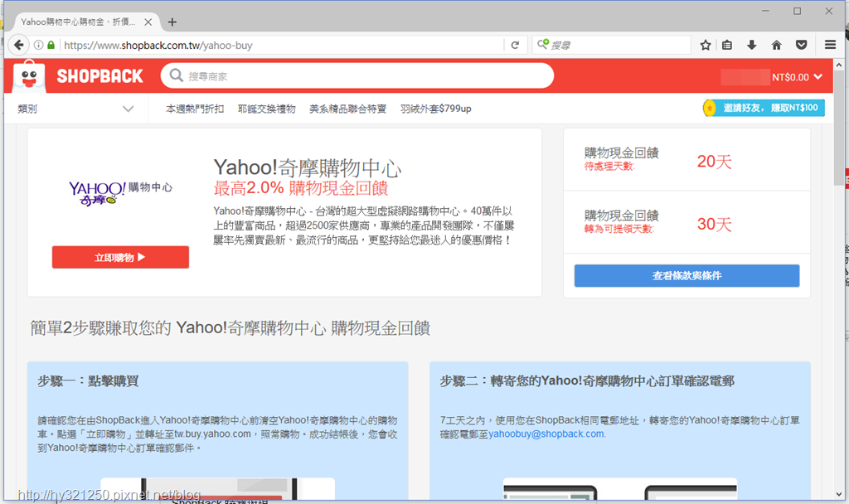Screen dimensions: 849x504
Task: Bookmark this page with the star icon
Action: pos(705,45)
